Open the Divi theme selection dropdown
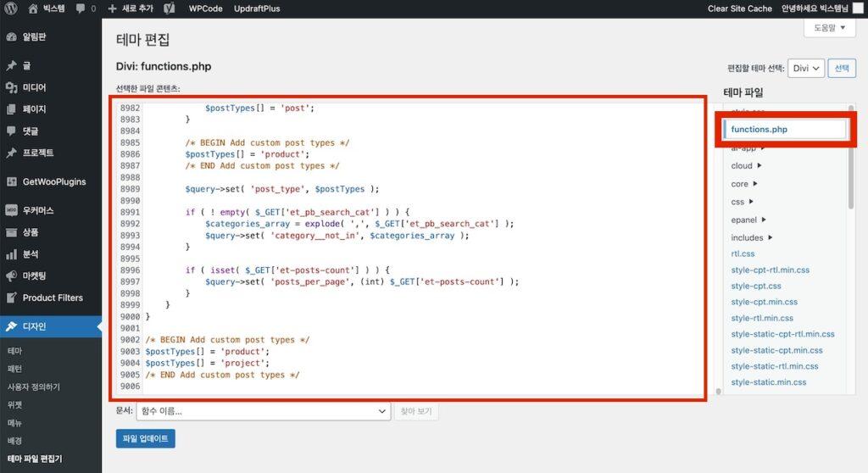The width and height of the screenshot is (868, 473). pos(806,68)
